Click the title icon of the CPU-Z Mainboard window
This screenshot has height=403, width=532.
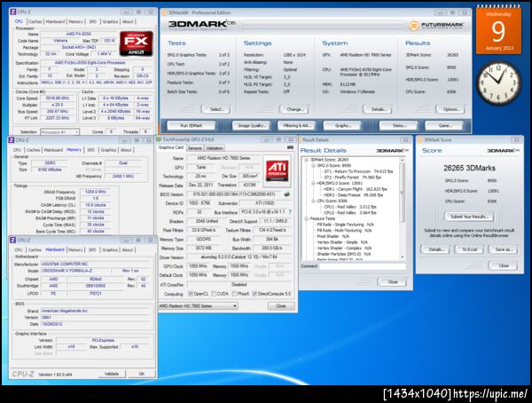tap(12, 240)
